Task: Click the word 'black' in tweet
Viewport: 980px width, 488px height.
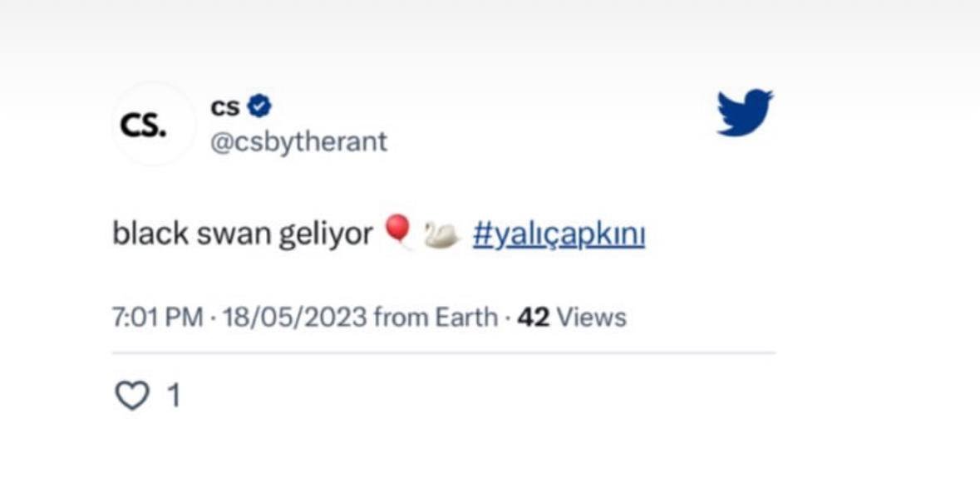Action: (150, 235)
